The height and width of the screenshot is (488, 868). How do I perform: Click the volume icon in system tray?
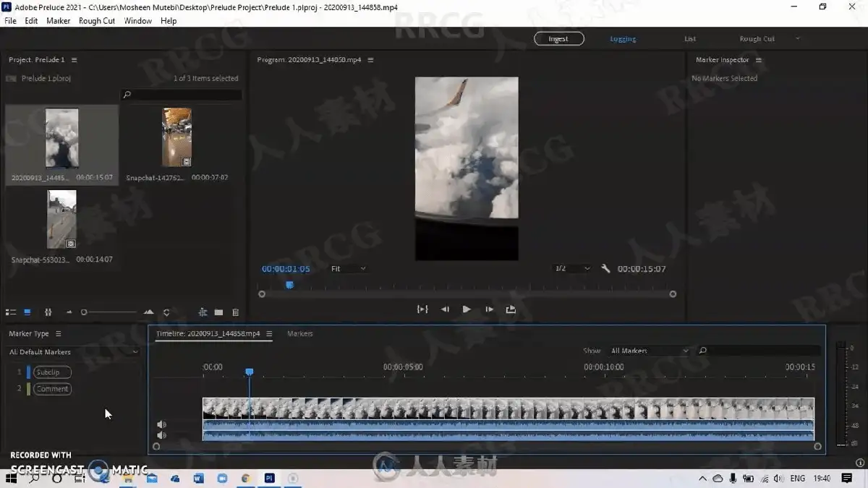pos(778,479)
